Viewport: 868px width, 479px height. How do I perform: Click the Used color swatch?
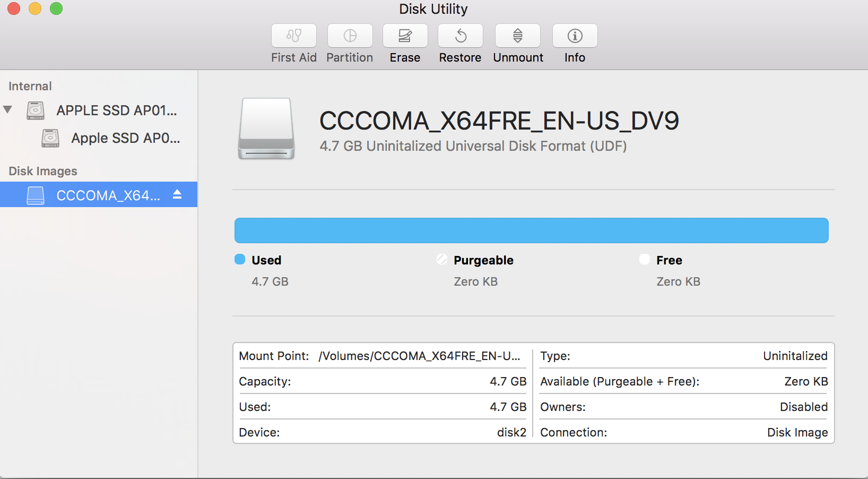click(x=240, y=260)
